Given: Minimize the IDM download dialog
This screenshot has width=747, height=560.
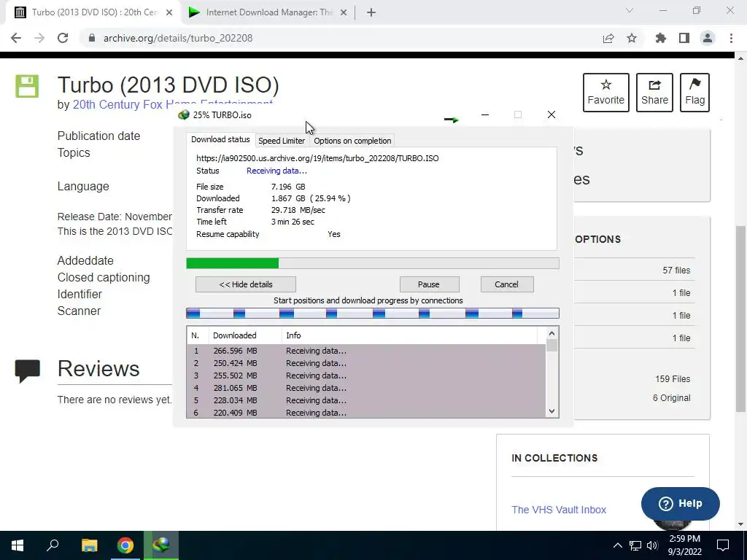Looking at the screenshot, I should (x=485, y=114).
